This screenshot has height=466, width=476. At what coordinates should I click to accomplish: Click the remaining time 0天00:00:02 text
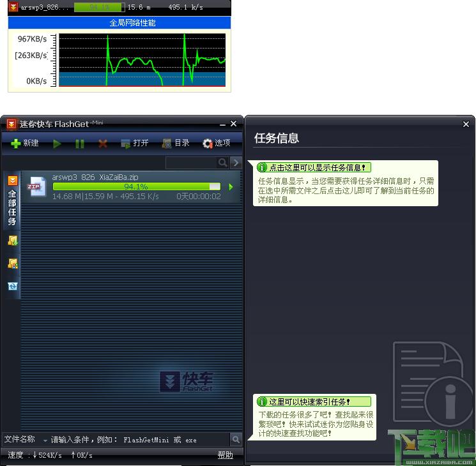tap(199, 196)
